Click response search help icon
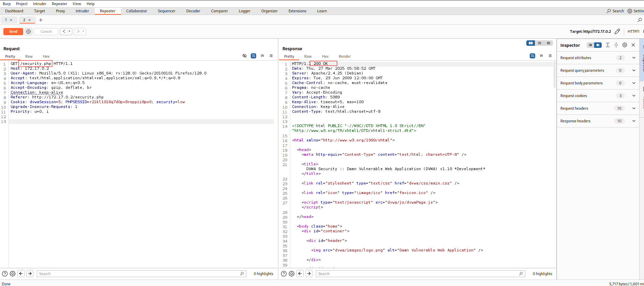Screen dimensions: 644x286 (284, 274)
